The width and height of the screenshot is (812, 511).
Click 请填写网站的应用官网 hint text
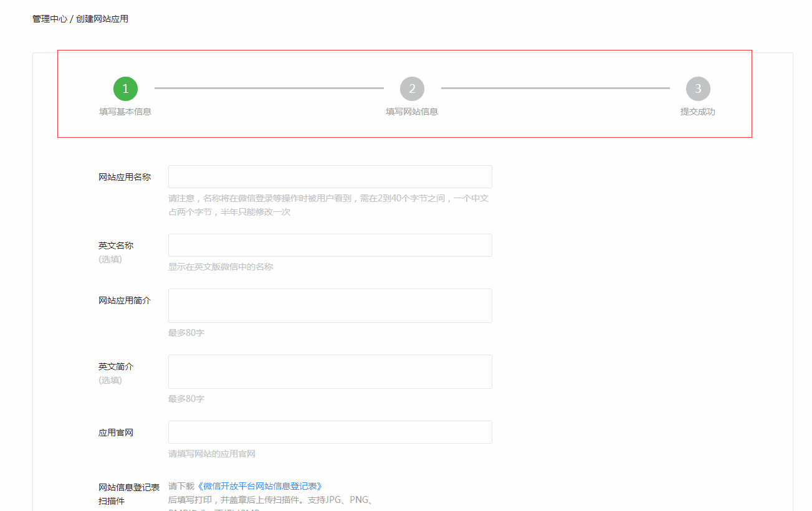pyautogui.click(x=212, y=454)
